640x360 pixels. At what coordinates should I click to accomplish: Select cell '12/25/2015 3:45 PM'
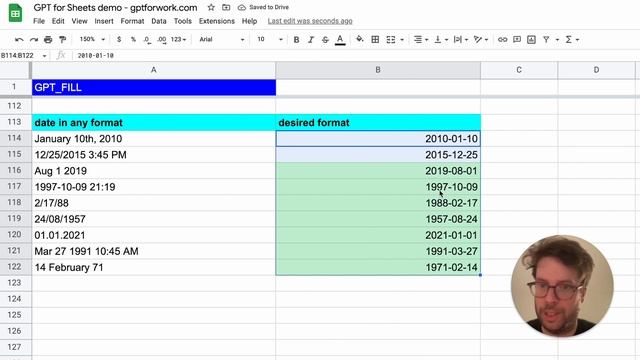click(x=154, y=155)
